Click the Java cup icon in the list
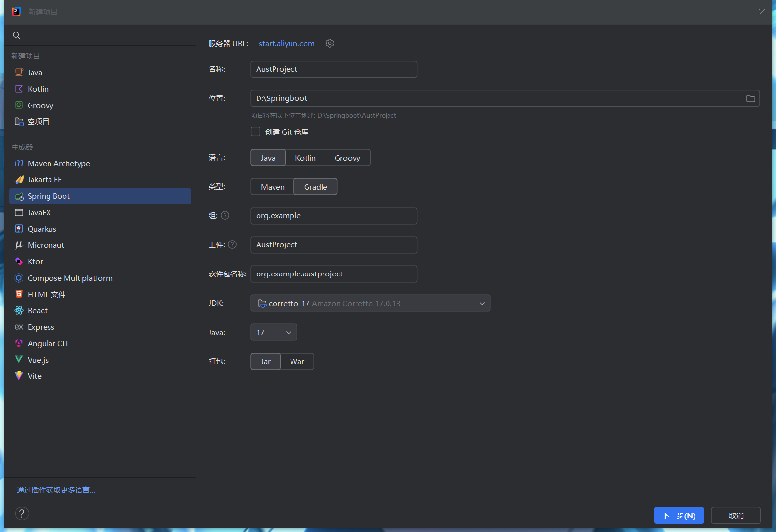 pos(19,72)
